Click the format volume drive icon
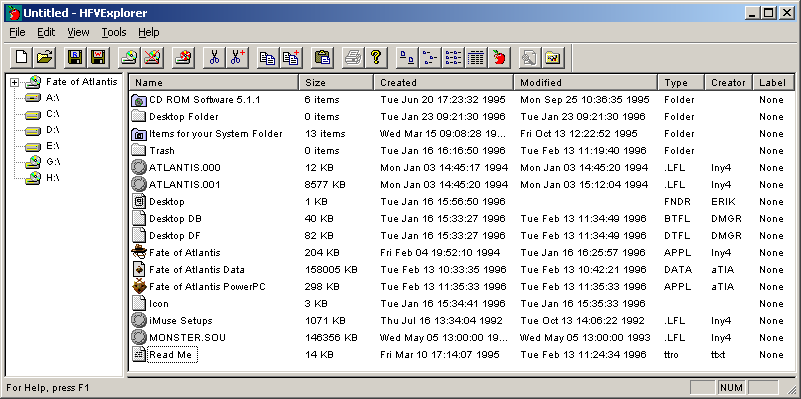Viewport: 801px width, 399px height. point(183,57)
